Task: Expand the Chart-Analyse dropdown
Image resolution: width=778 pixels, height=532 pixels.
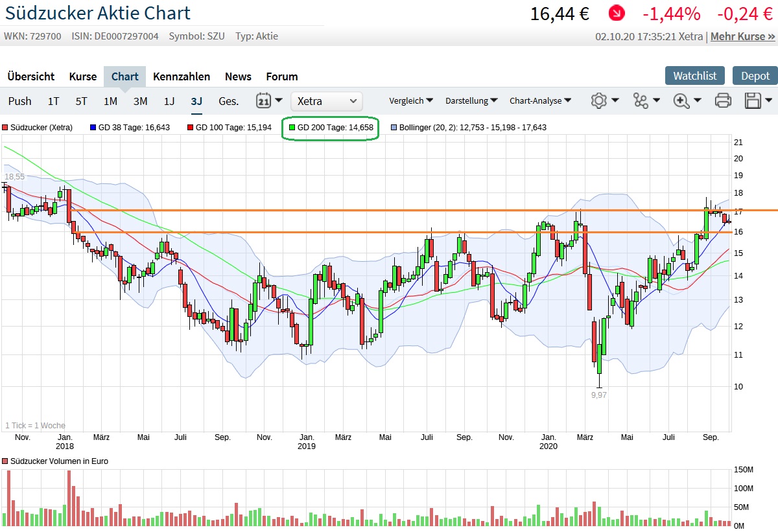Action: coord(540,101)
